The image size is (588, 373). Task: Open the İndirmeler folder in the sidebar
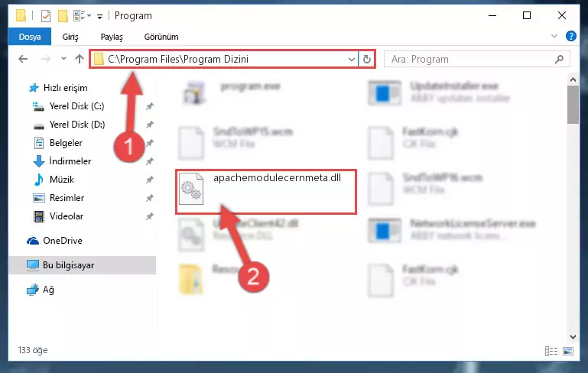coord(70,161)
